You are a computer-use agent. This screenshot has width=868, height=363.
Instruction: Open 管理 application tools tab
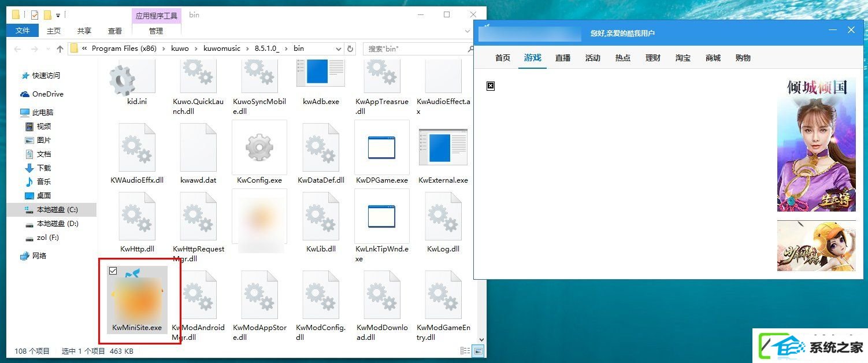(156, 31)
